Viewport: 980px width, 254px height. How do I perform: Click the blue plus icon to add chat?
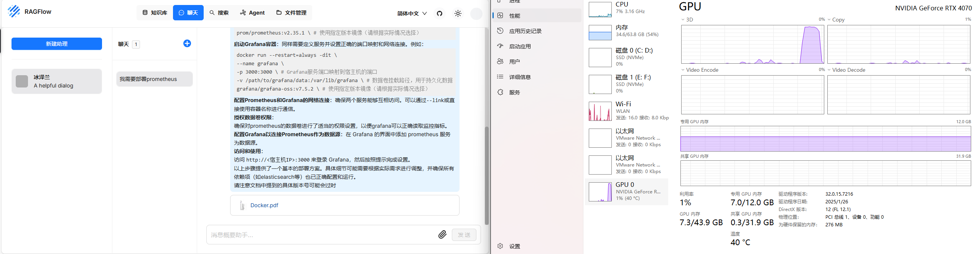[x=187, y=43]
